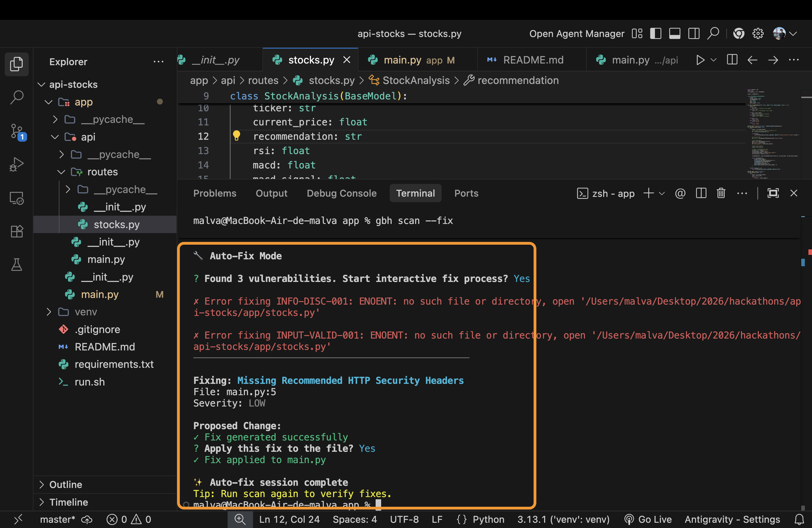
Task: Open the new terminal launch profile dropdown
Action: pos(662,193)
